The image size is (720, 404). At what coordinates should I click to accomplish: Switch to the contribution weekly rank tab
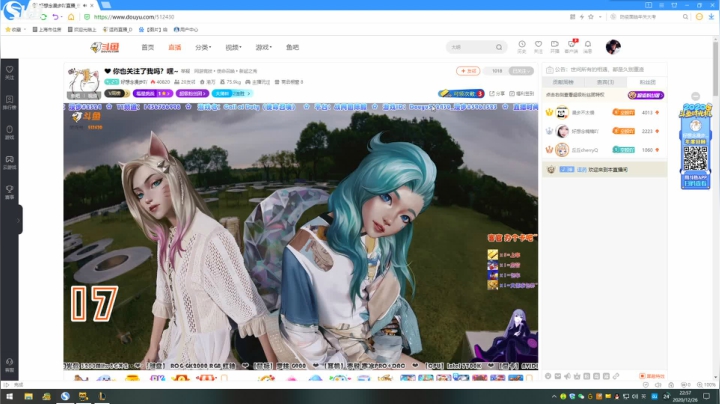(563, 82)
